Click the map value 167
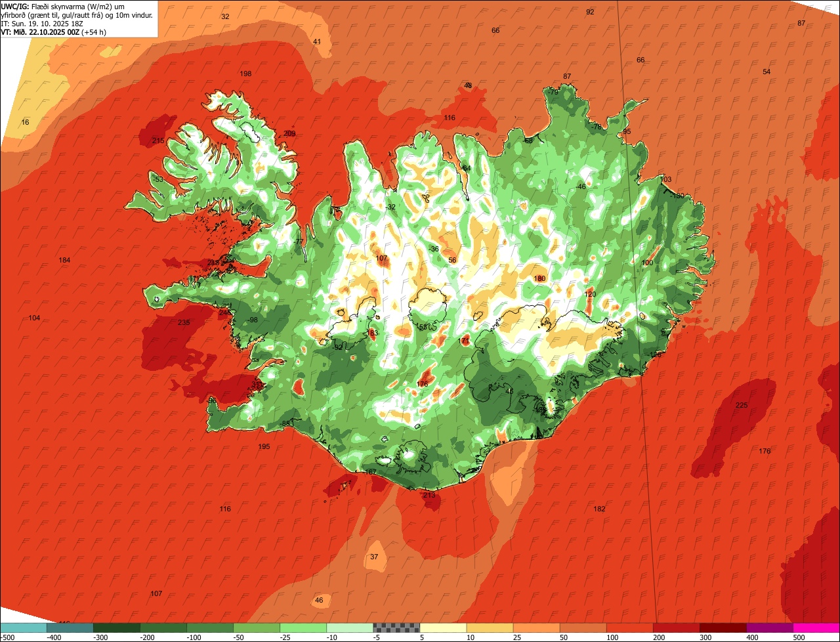This screenshot has width=840, height=642. [x=371, y=472]
